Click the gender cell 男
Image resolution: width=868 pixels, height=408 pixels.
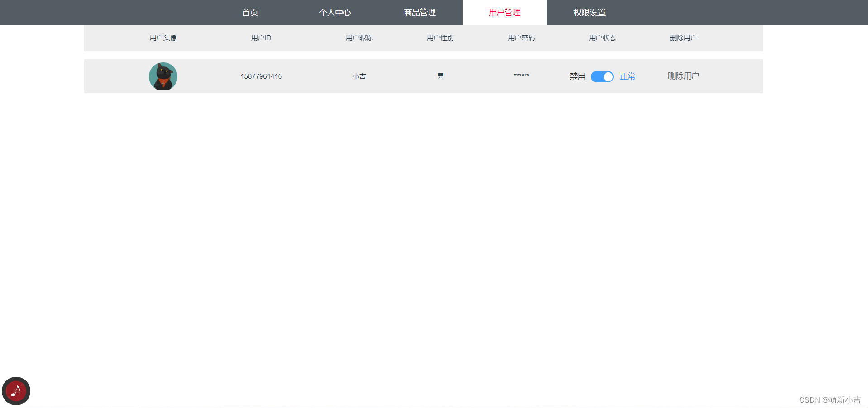point(440,76)
